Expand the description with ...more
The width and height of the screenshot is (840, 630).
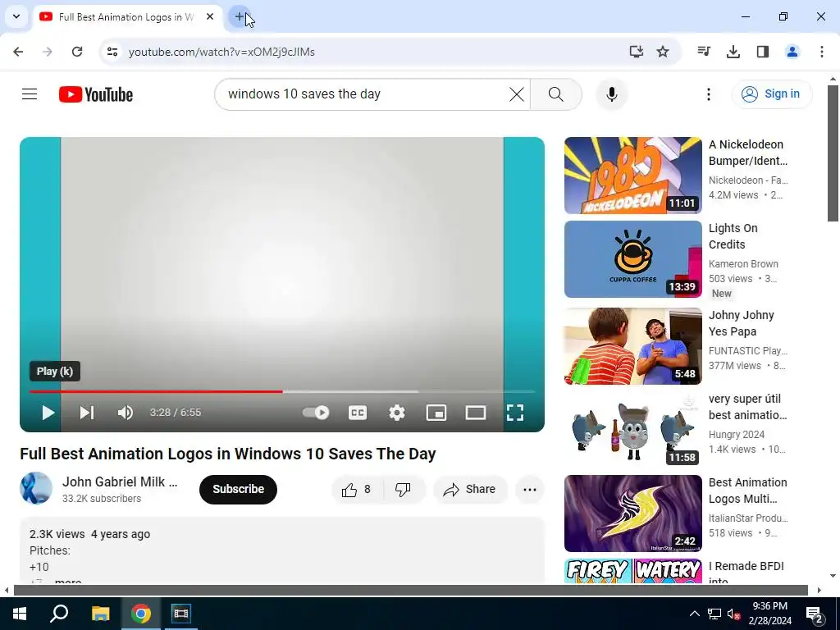click(68, 581)
